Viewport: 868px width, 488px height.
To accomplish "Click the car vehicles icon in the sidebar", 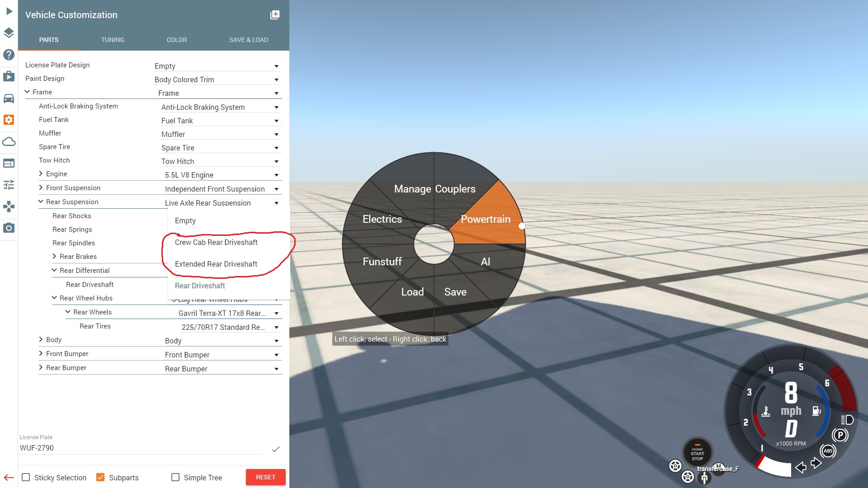I will click(9, 98).
